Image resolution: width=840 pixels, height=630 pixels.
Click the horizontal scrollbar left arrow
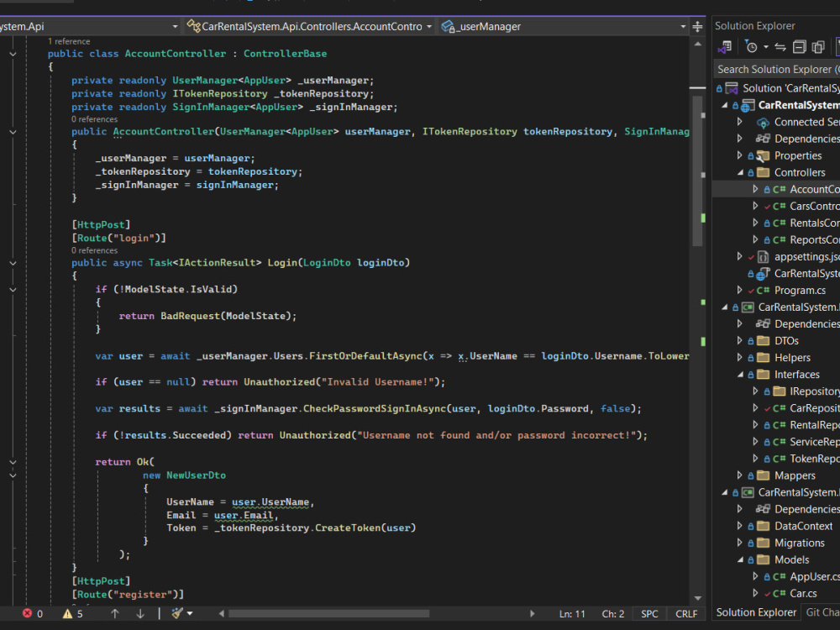(x=221, y=614)
